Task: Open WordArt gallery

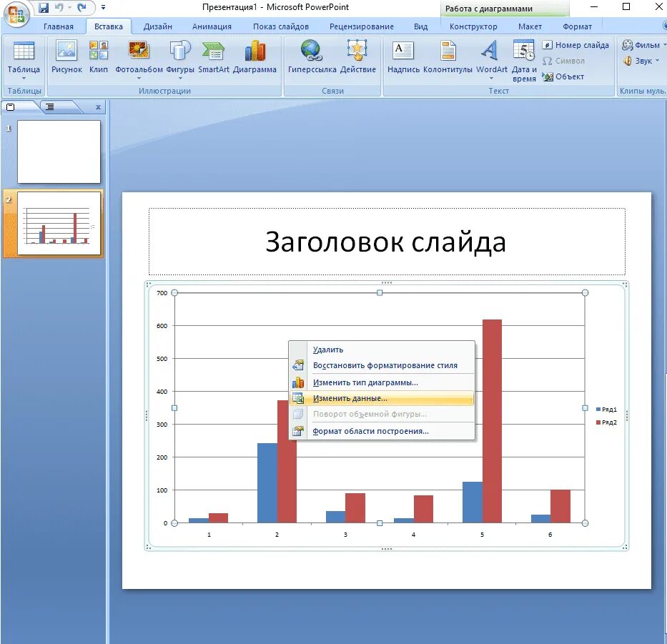Action: 491,59
